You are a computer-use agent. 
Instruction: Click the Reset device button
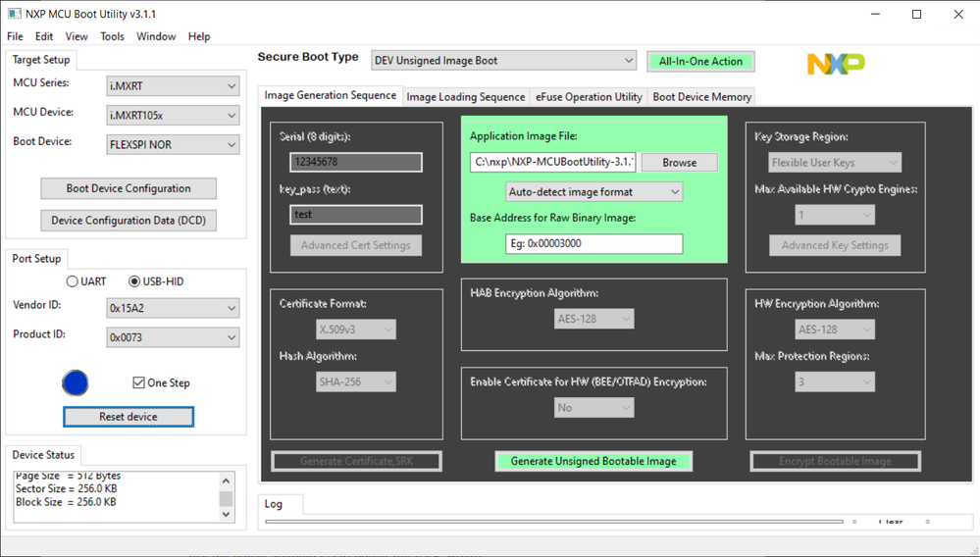click(x=129, y=417)
